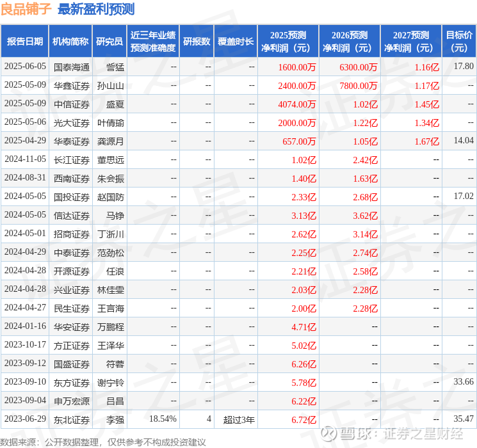Screen dimensions: 477x448
Task: Click the 机构简称 column header
Action: pos(70,42)
